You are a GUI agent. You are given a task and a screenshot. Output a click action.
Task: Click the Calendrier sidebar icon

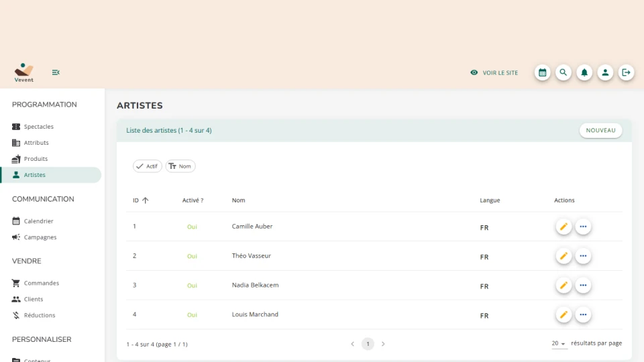pyautogui.click(x=16, y=221)
